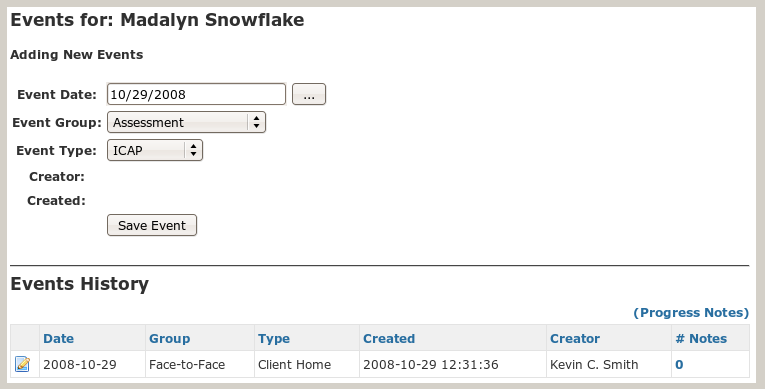Click the Event Type dropdown arrows
The image size is (765, 389).
194,150
